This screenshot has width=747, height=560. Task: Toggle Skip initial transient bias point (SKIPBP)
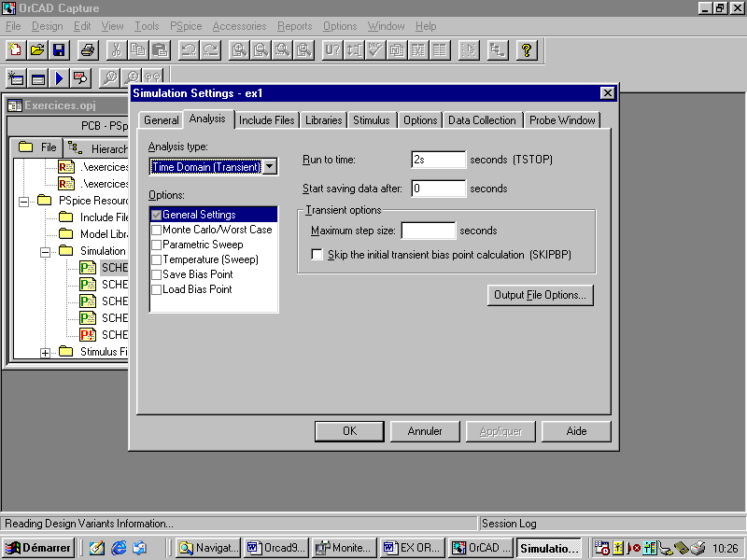tap(317, 254)
